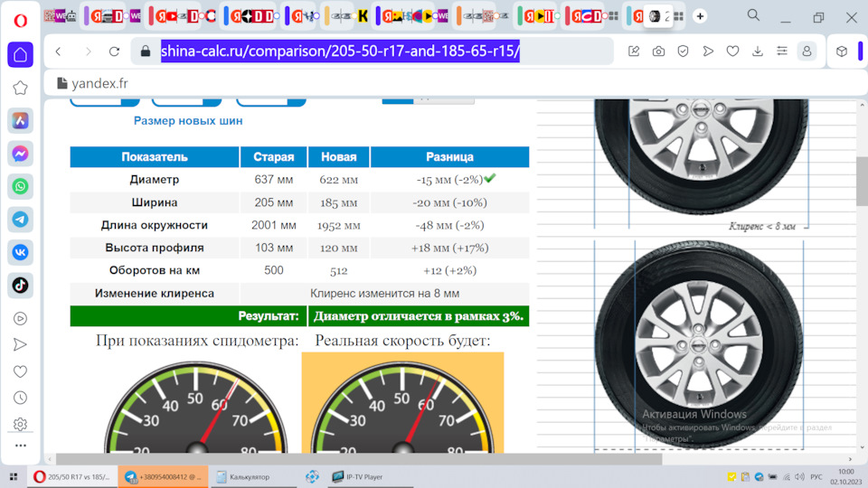Reload the page
Screen dimensions: 868x488
tap(115, 52)
